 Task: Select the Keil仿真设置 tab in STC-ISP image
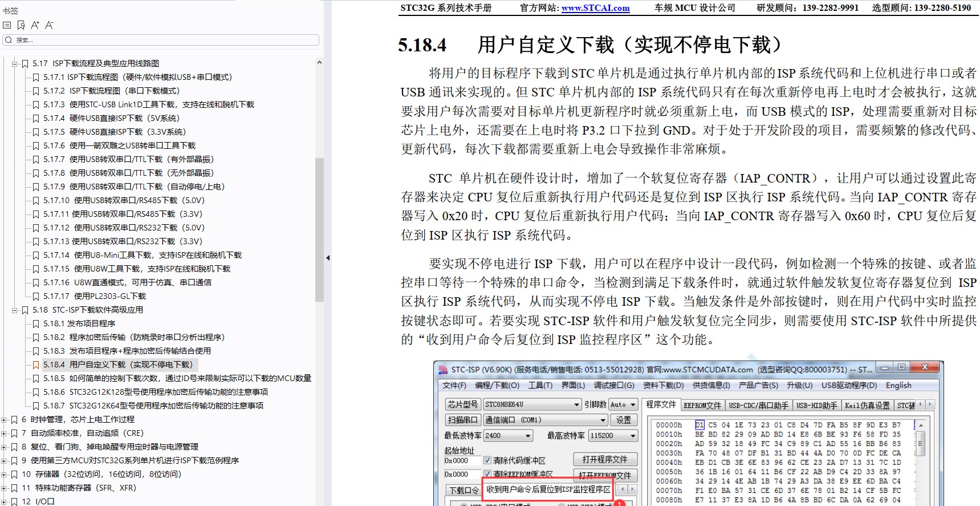[867, 405]
